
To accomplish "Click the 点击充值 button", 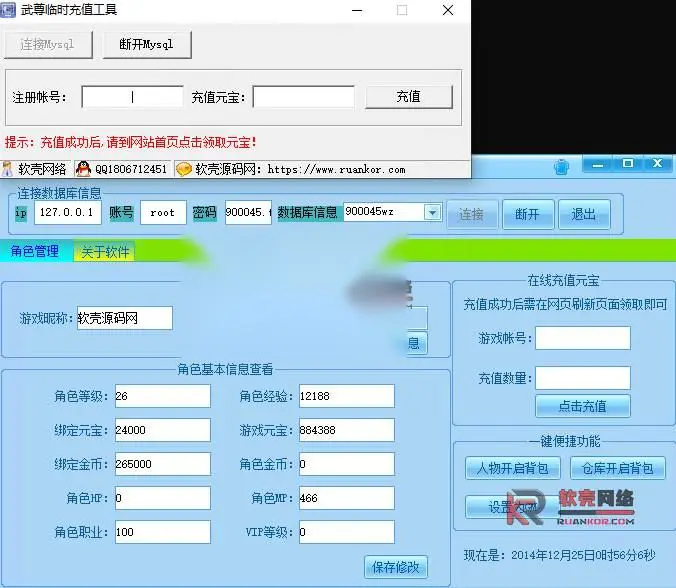I will tap(583, 406).
